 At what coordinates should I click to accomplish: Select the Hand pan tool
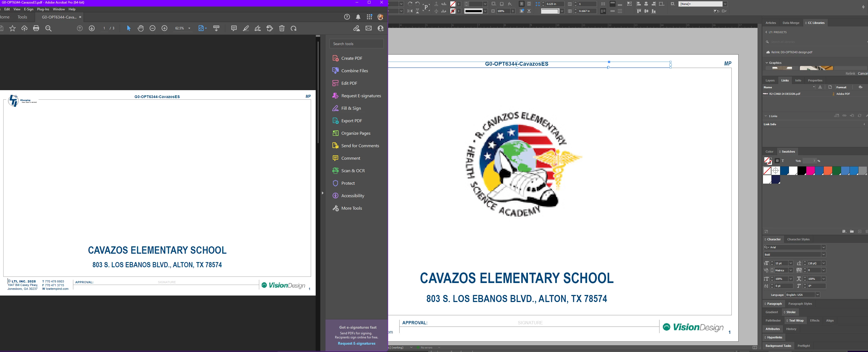click(x=141, y=28)
